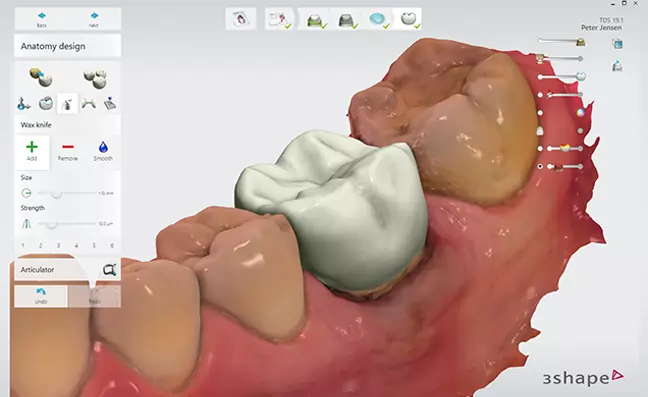Open the connector design tool icon
This screenshot has width=648, height=397.
coord(88,103)
